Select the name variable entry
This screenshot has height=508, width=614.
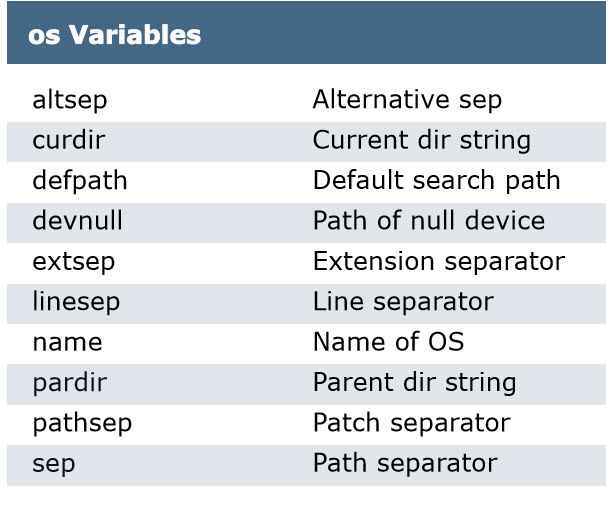[x=67, y=343]
